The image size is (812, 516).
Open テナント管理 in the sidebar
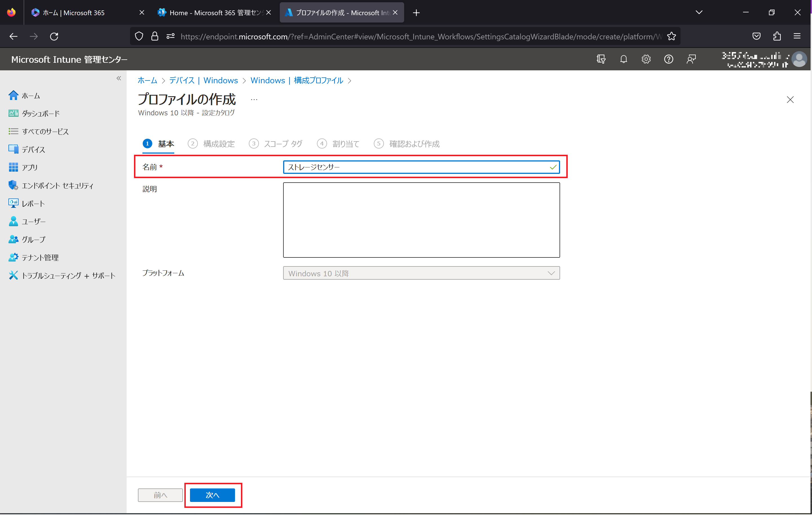pyautogui.click(x=33, y=258)
